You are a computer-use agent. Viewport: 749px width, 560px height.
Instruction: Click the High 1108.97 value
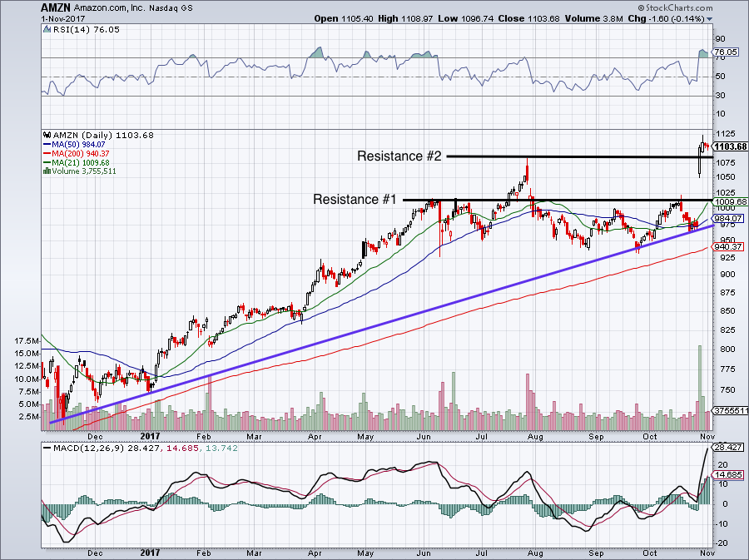[405, 18]
